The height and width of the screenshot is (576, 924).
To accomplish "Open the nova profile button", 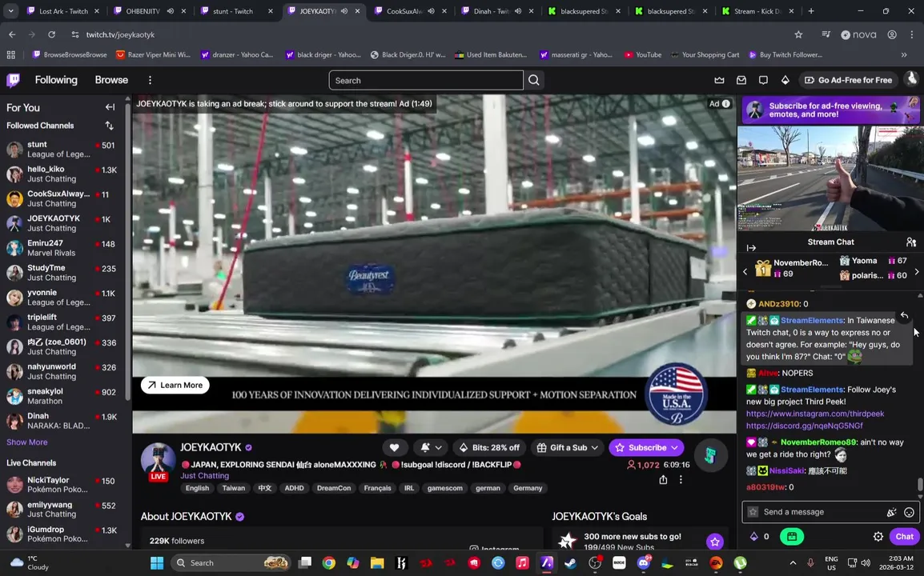I will [858, 34].
